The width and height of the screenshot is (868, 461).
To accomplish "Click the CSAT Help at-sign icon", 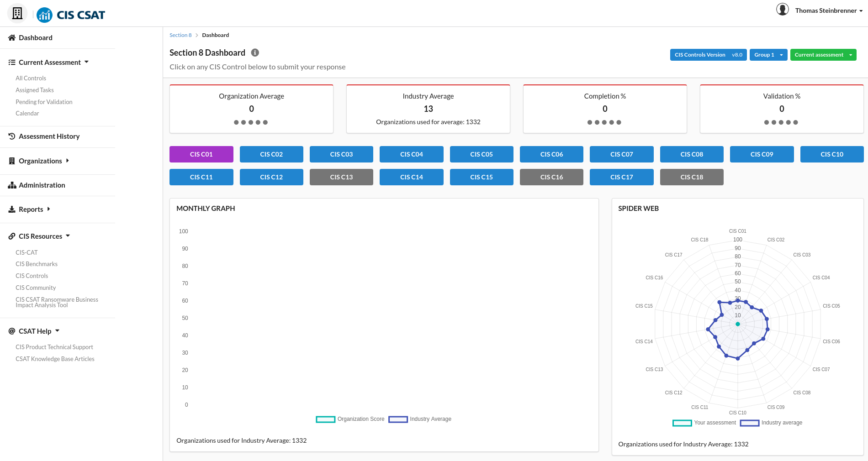I will click(12, 331).
